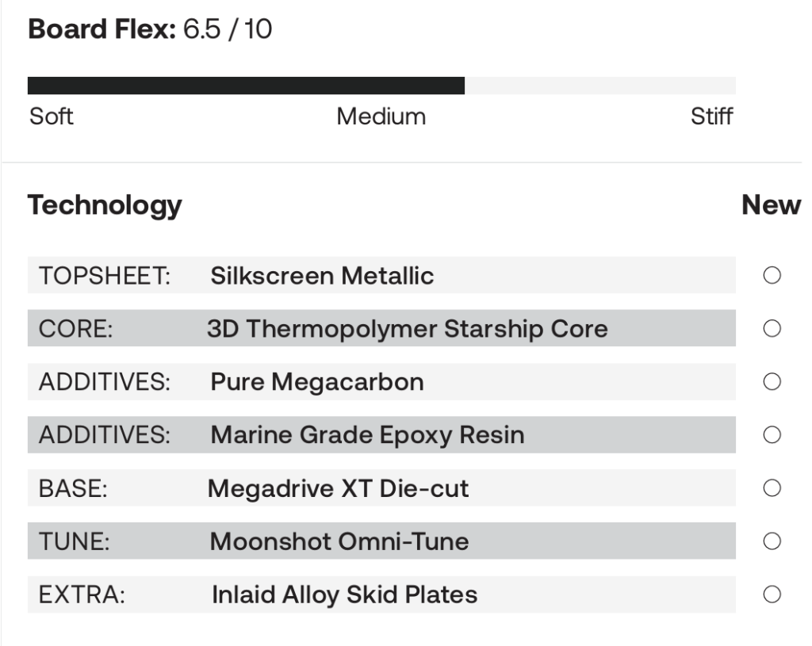Select the New radio for Inlaid Alloy Skid Plates
Viewport: 812px width, 646px height.
(x=772, y=594)
